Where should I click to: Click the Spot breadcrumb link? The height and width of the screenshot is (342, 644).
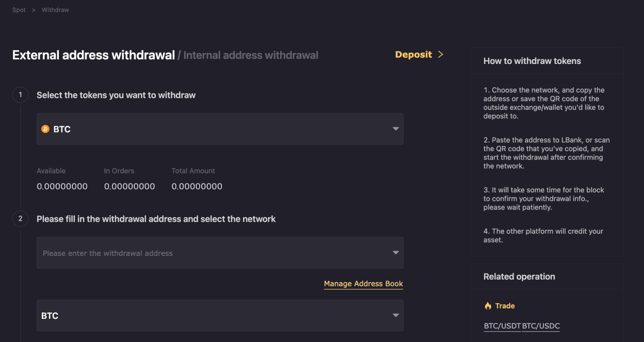19,10
